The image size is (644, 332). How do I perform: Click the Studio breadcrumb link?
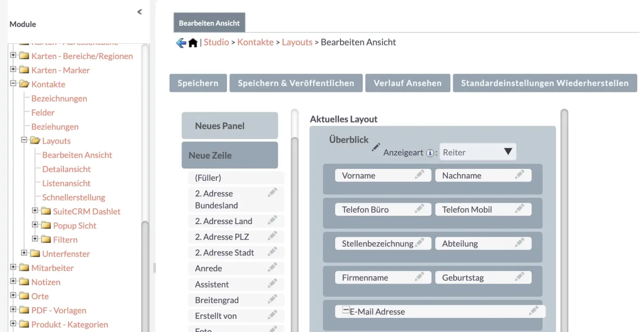click(x=216, y=42)
